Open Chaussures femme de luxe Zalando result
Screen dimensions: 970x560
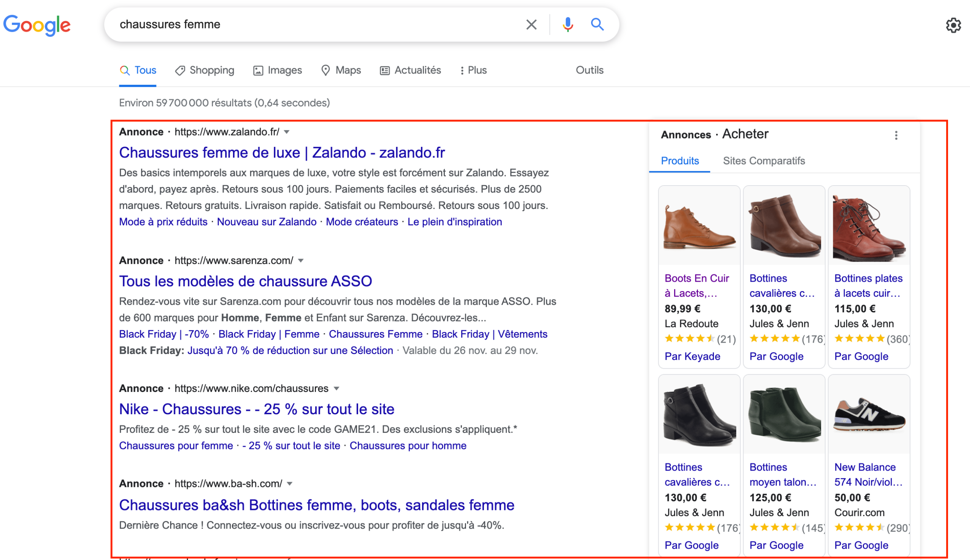point(282,153)
